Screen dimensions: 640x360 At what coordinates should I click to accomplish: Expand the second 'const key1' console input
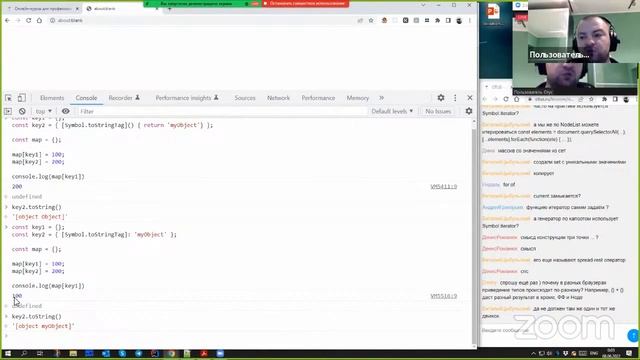click(6, 227)
